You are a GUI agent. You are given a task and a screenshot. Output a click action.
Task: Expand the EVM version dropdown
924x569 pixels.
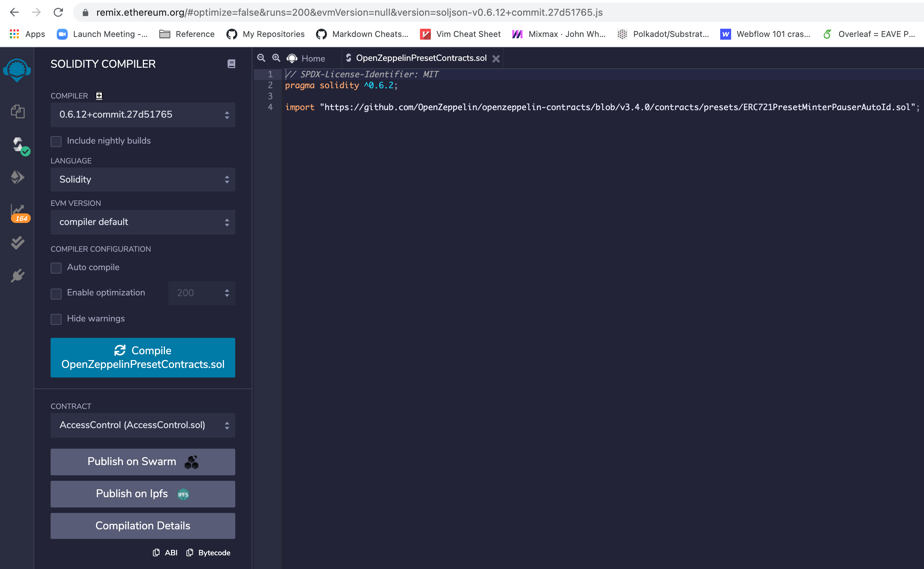click(x=143, y=222)
